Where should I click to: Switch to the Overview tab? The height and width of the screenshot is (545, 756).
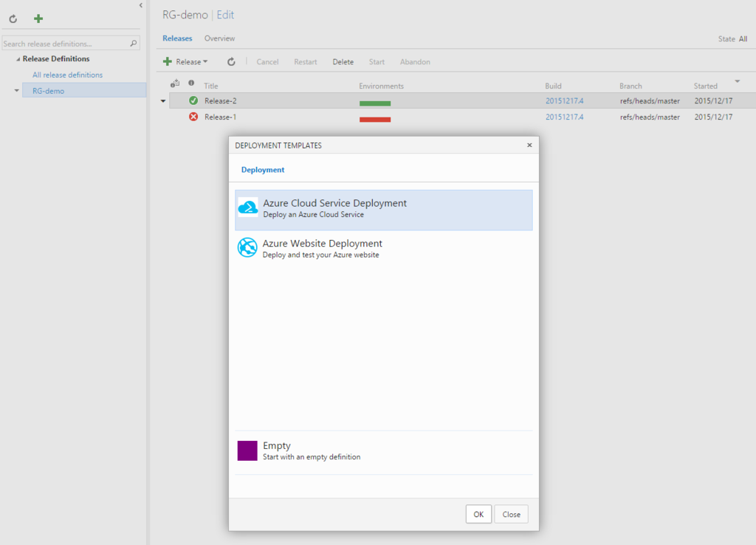(x=219, y=38)
